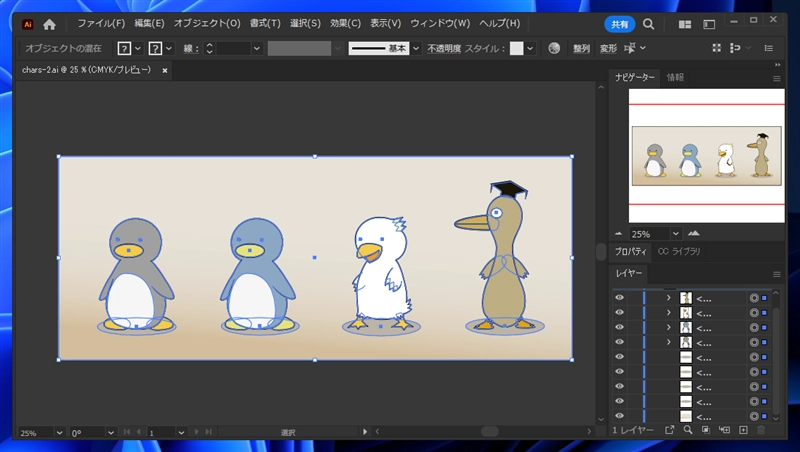Open the ファイル(F) menu
Screen dimensions: 800x452
click(x=101, y=23)
